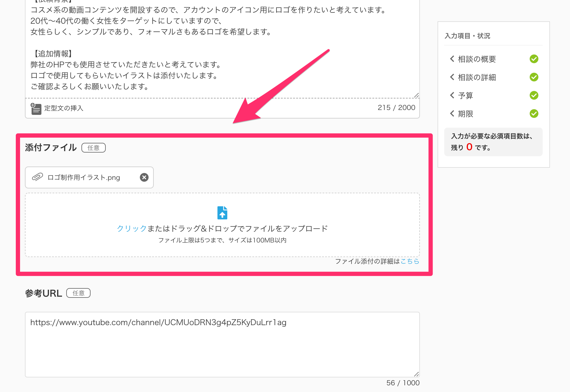Click the 56 / 1000 character counter
Viewport: 570px width, 392px height.
coord(403,383)
